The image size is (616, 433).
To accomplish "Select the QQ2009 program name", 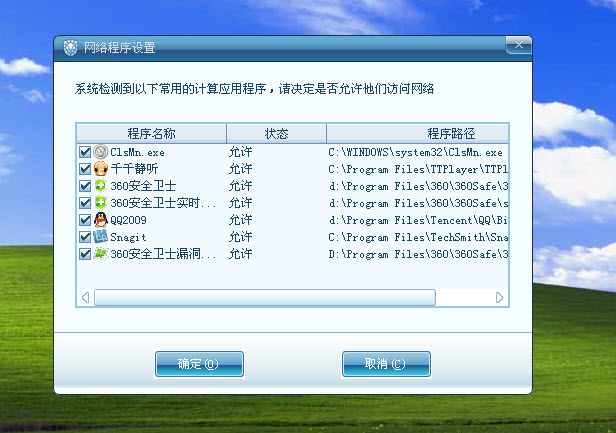I will coord(128,220).
